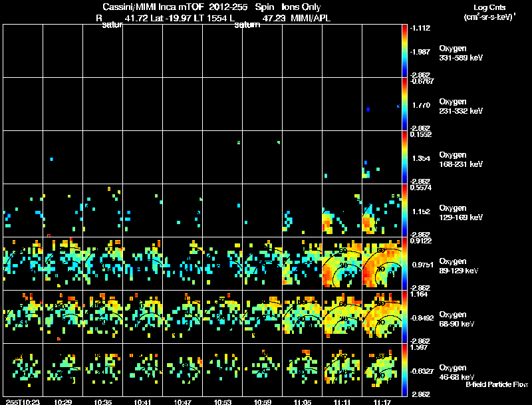Click the Oxygen 331-589 keV row label
This screenshot has height=405, width=532.
[x=461, y=53]
